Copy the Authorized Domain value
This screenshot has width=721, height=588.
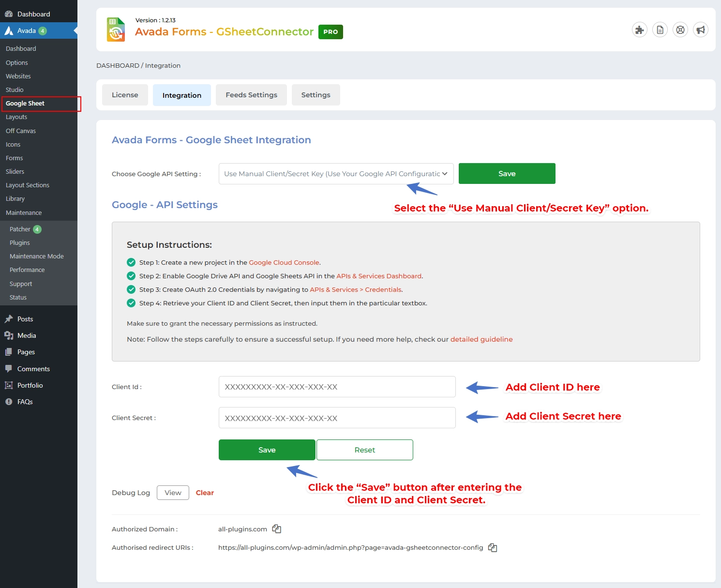tap(276, 529)
